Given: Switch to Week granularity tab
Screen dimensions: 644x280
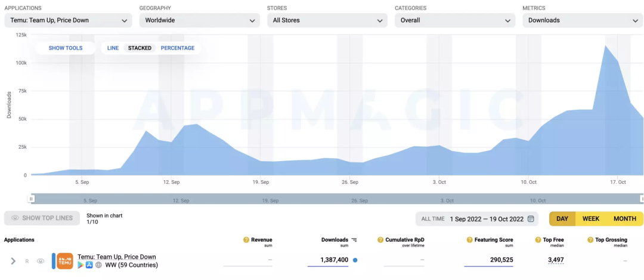Looking at the screenshot, I should click(590, 219).
